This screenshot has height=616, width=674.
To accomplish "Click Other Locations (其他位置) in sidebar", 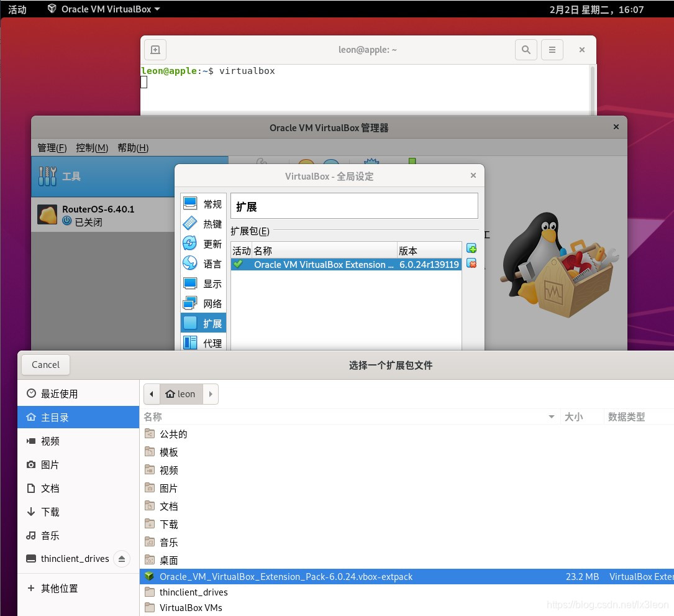I will (x=78, y=589).
